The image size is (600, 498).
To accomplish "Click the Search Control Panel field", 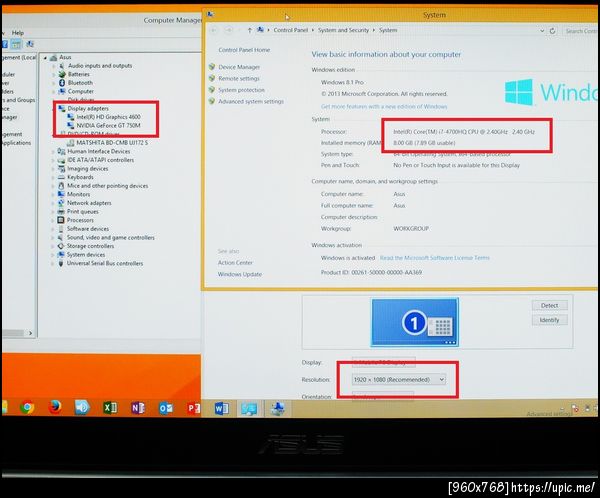I will coord(581,31).
